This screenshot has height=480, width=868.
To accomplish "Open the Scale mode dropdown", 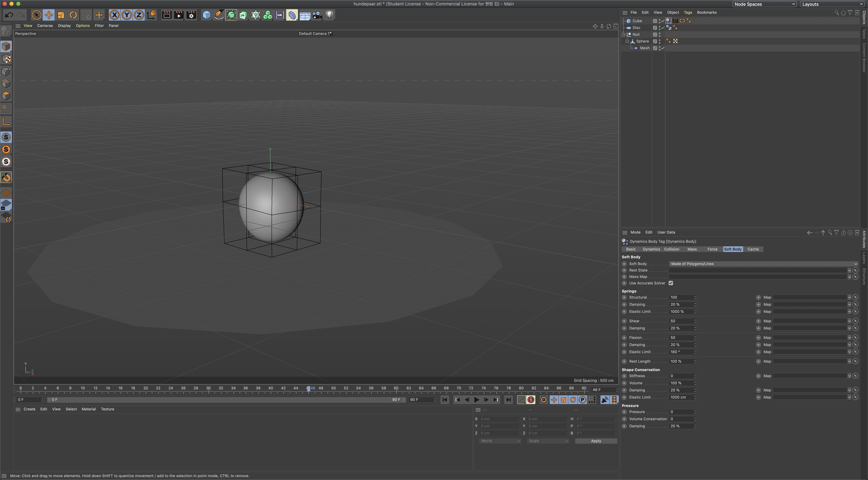I will tap(548, 441).
